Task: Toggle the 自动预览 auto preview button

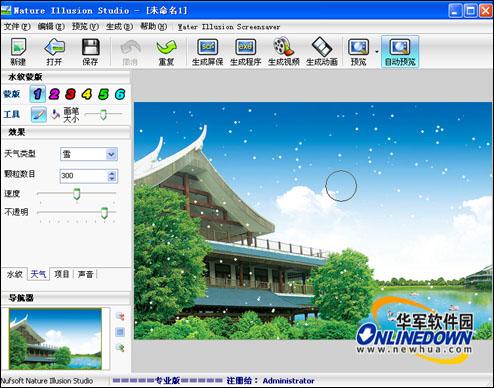Action: click(x=400, y=52)
